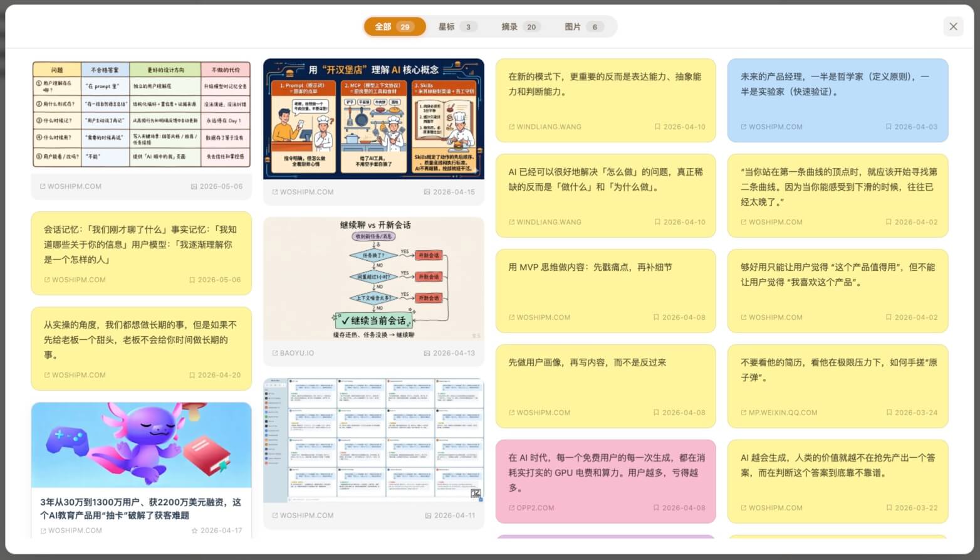
Task: Click bookmark icon on the 当你站在第一条曲线 card
Action: (889, 222)
